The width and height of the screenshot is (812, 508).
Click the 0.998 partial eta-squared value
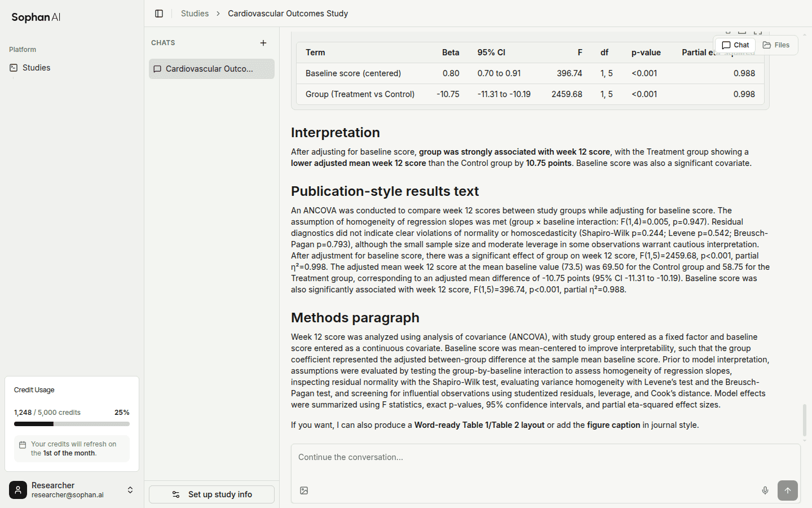point(744,94)
